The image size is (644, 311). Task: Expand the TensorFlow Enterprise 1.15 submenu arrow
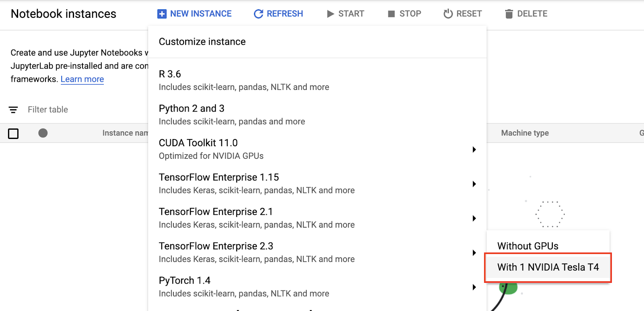[x=474, y=184]
